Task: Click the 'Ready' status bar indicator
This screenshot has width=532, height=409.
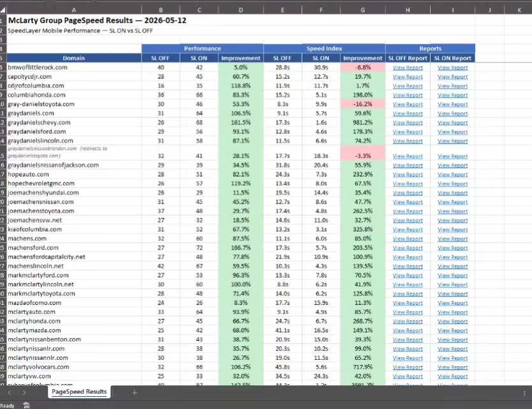Action: point(7,406)
